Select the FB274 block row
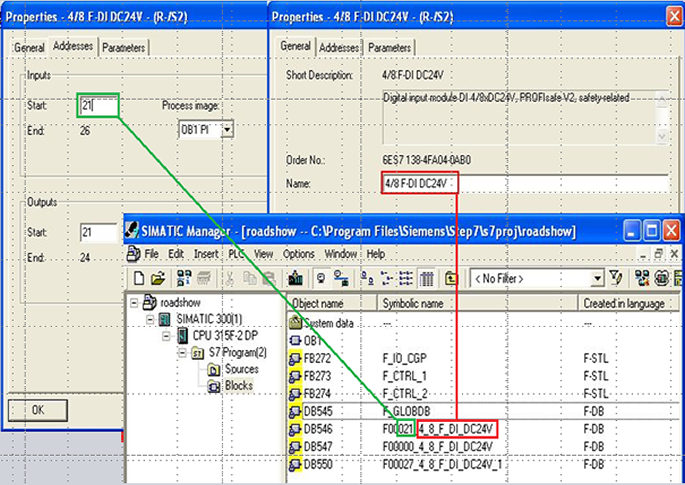 [484, 394]
